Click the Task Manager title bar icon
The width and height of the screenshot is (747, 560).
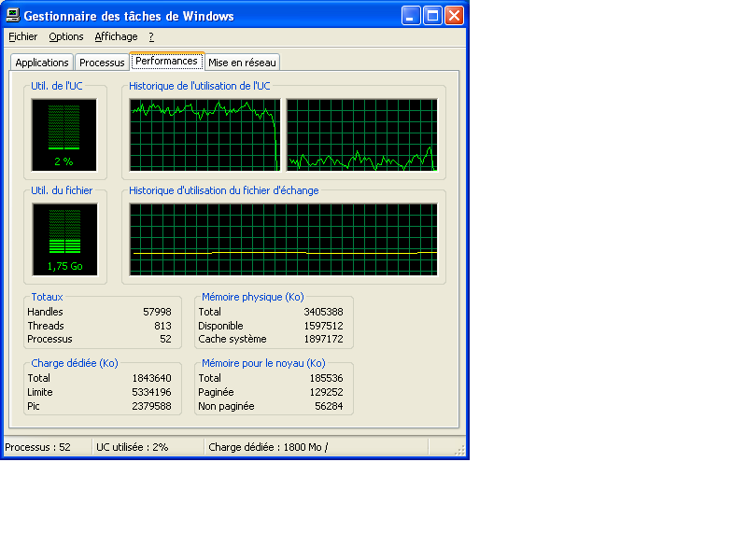(13, 15)
